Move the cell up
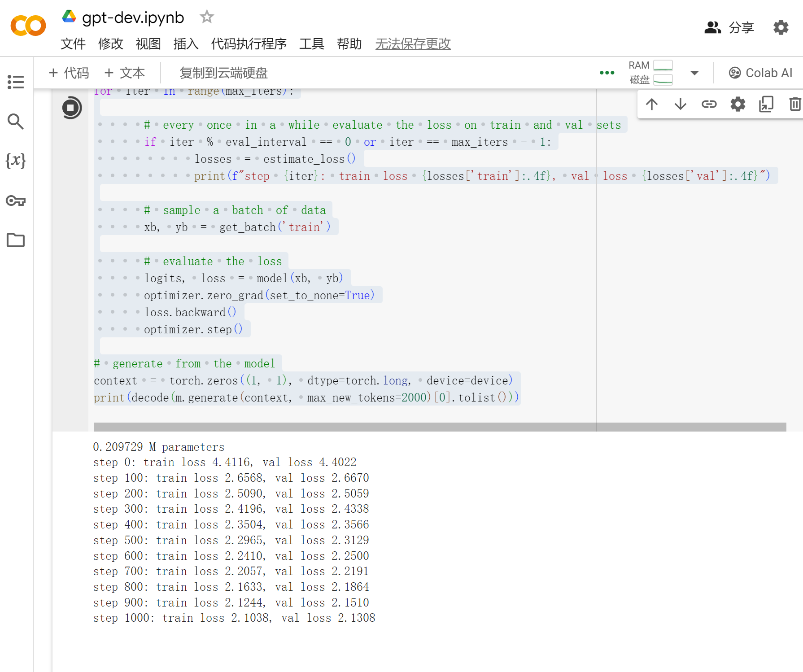803x672 pixels. 652,104
